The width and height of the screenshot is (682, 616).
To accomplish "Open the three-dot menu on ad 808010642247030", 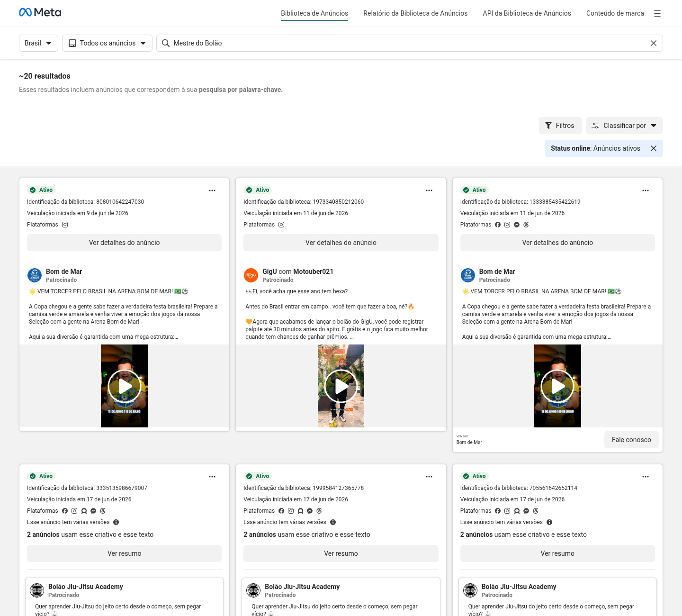I will (212, 190).
